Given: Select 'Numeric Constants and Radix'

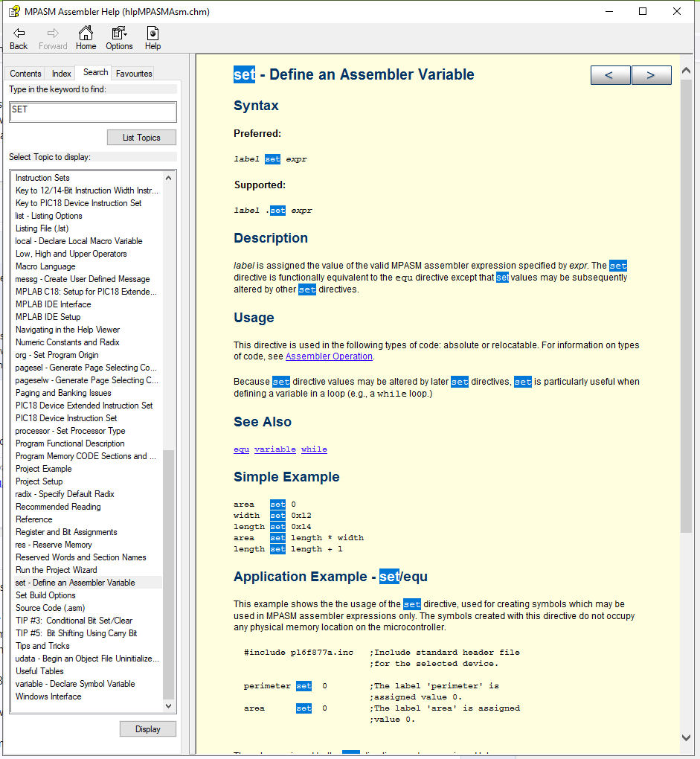Looking at the screenshot, I should coord(67,342).
